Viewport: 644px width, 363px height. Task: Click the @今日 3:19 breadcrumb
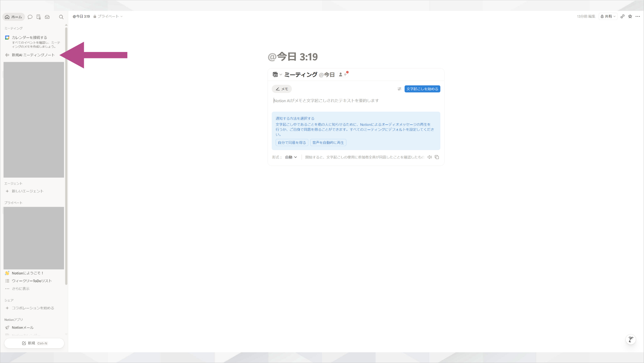coord(81,16)
